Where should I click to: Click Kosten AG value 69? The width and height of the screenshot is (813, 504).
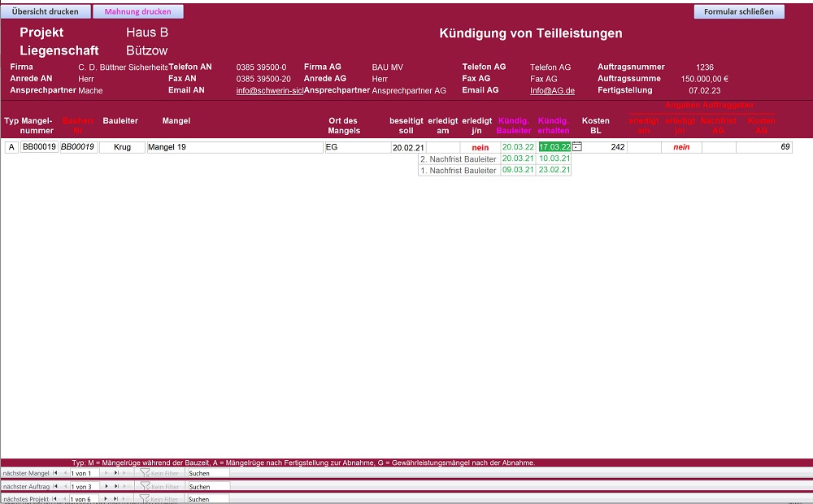(x=763, y=147)
